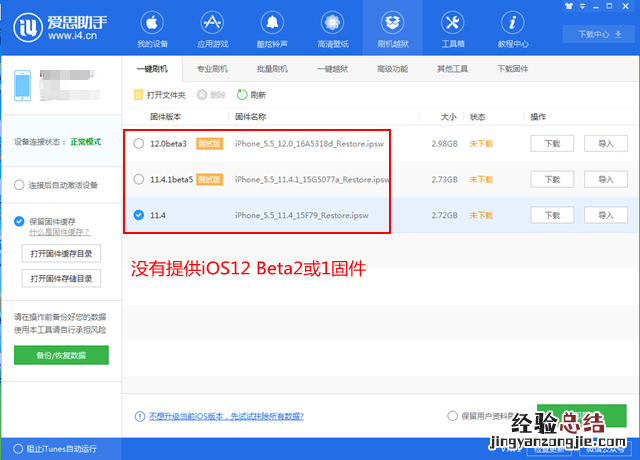Screen dimensions: 640x460
Task: Switch to the 一键刷机 tab
Action: point(152,69)
